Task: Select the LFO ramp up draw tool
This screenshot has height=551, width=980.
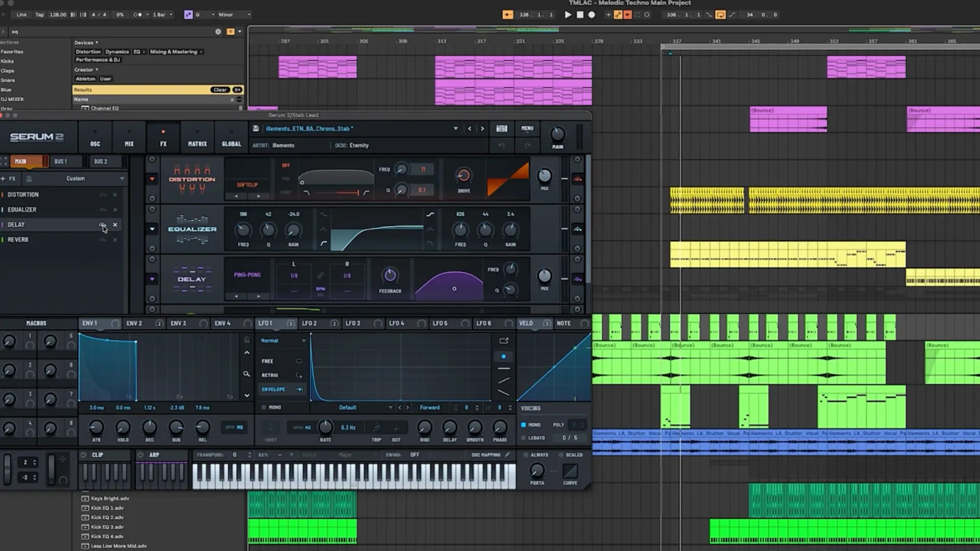Action: coord(503,381)
